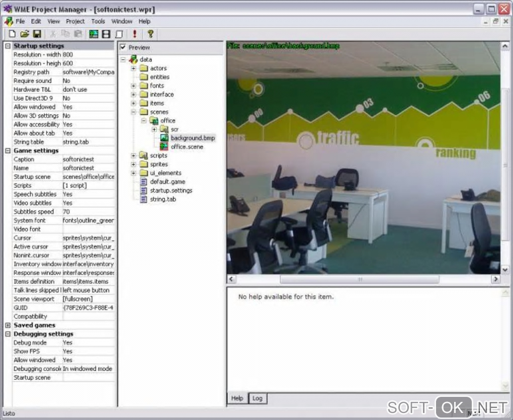Click the yellow question mark help icon
Screen dimensions: 513x420
(150, 34)
